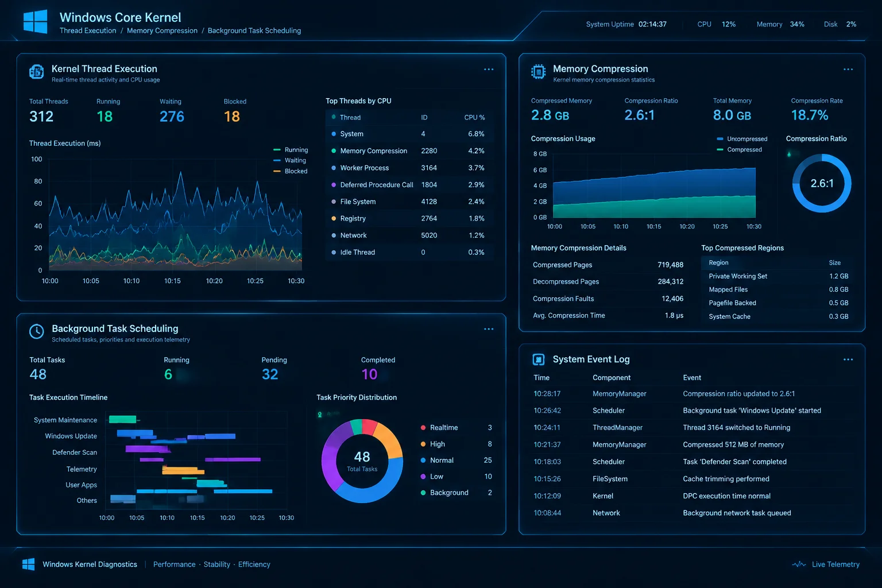Toggle the Running series in thread legend

coord(291,150)
